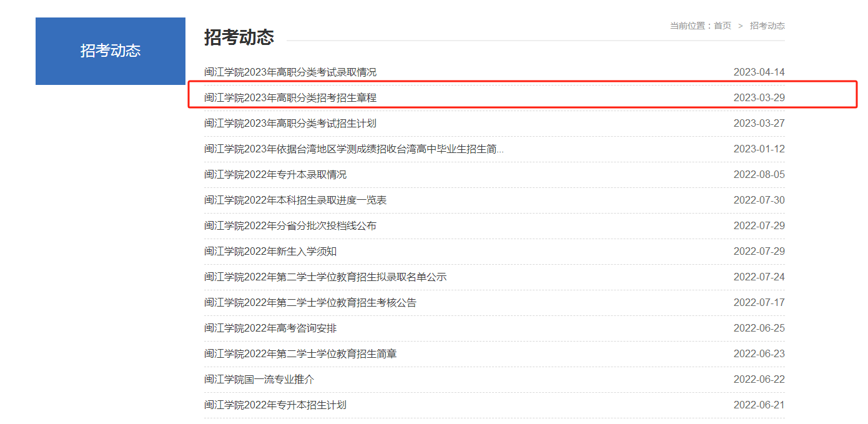Open 第二学士学位教育招生拟录取名单公示 article
The image size is (868, 424).
click(x=325, y=277)
